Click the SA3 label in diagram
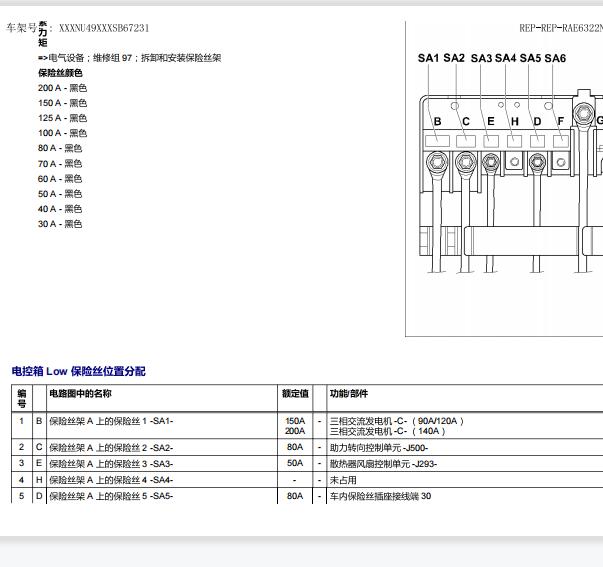 click(481, 58)
